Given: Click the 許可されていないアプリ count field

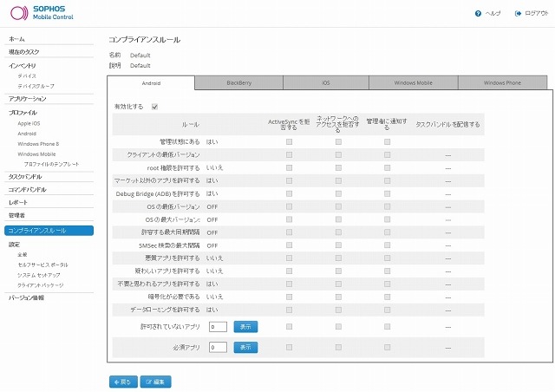Looking at the screenshot, I should pyautogui.click(x=218, y=326).
